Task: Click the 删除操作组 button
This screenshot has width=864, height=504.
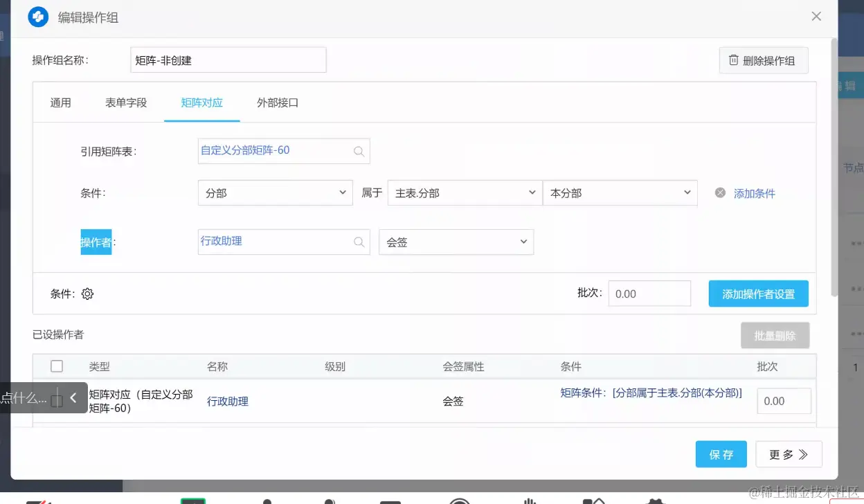Action: pyautogui.click(x=764, y=60)
